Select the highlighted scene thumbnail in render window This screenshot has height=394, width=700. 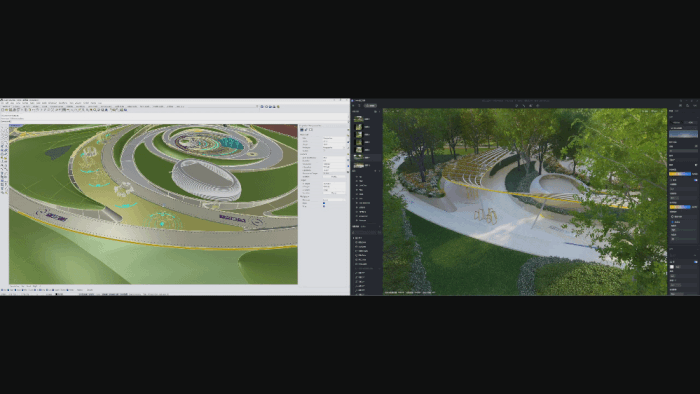[358, 158]
